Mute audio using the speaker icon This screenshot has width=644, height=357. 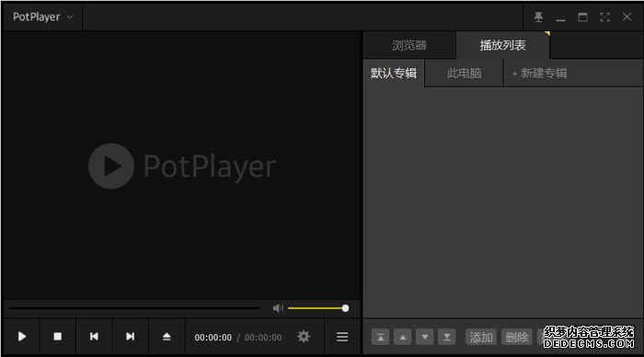(278, 308)
